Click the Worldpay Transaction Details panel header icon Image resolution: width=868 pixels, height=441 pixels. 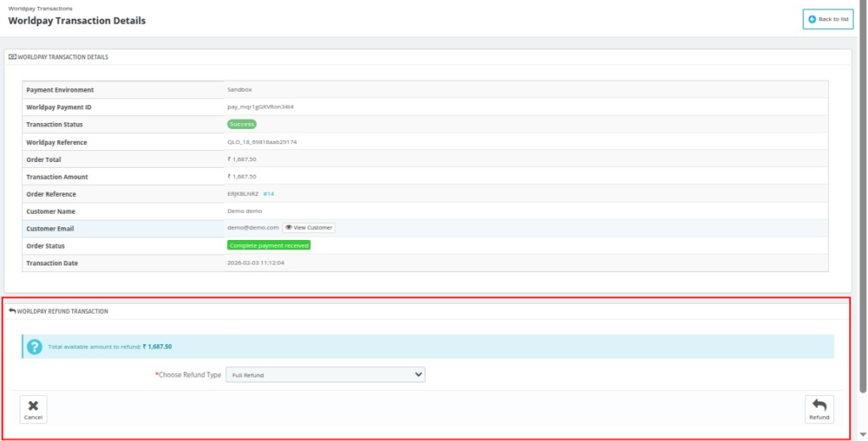[x=13, y=57]
